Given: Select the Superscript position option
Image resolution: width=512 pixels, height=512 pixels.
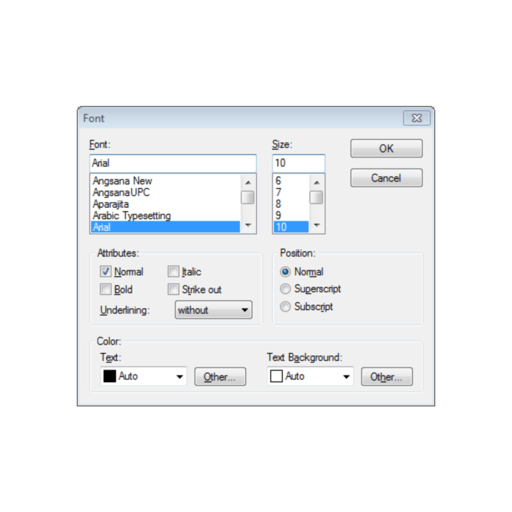Looking at the screenshot, I should click(285, 289).
